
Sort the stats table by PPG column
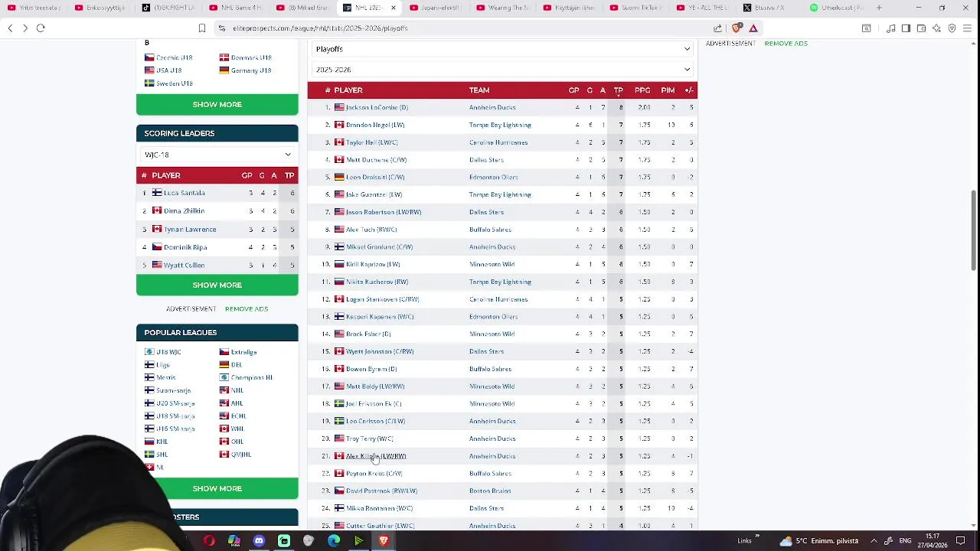pos(642,90)
